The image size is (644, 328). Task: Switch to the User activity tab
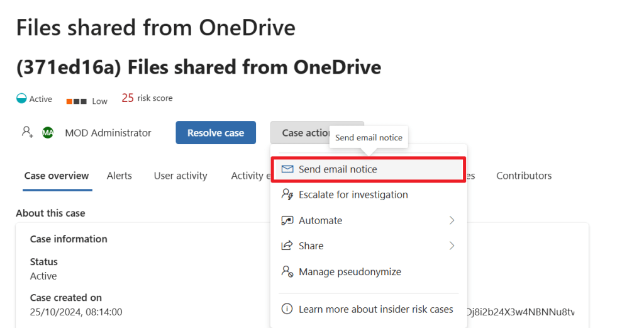point(180,176)
